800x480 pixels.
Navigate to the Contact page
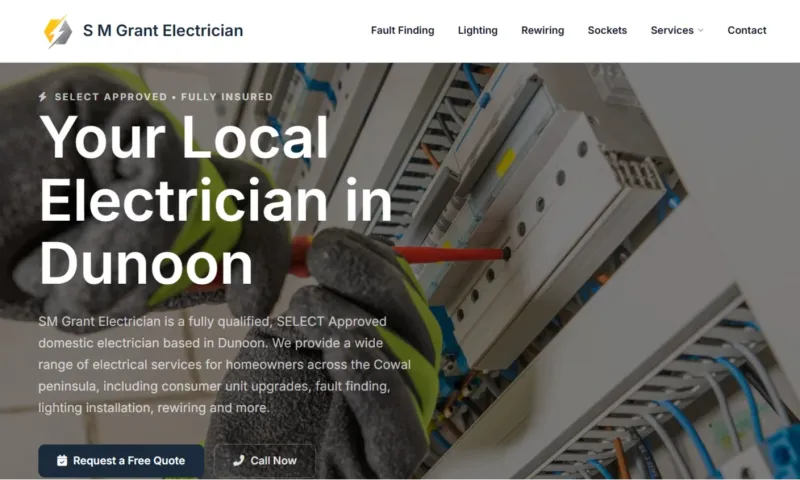746,30
